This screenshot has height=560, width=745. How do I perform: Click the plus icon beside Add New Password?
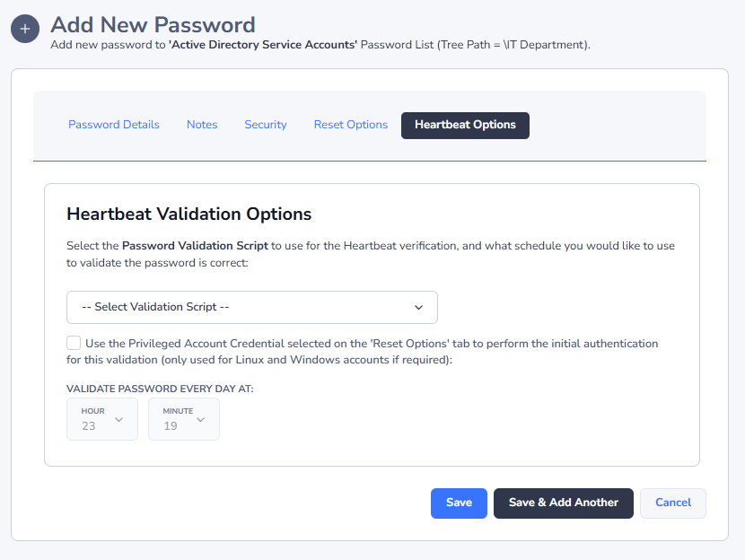tap(25, 29)
